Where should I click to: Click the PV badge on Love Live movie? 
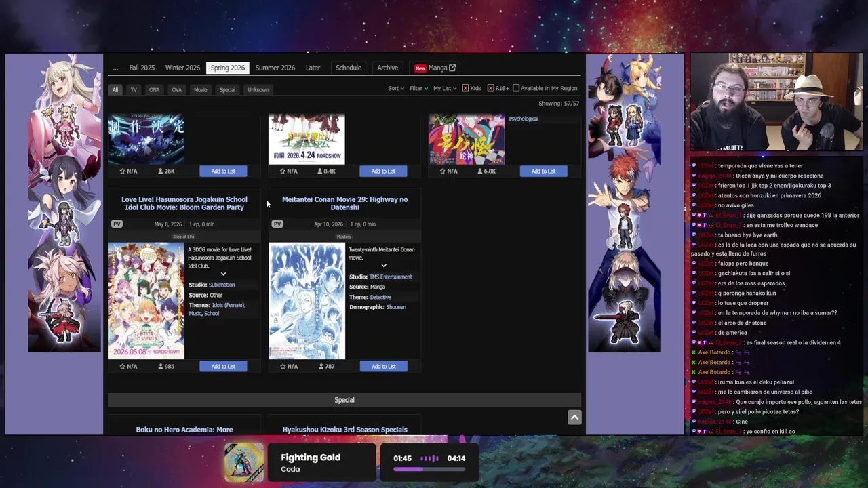click(x=117, y=224)
